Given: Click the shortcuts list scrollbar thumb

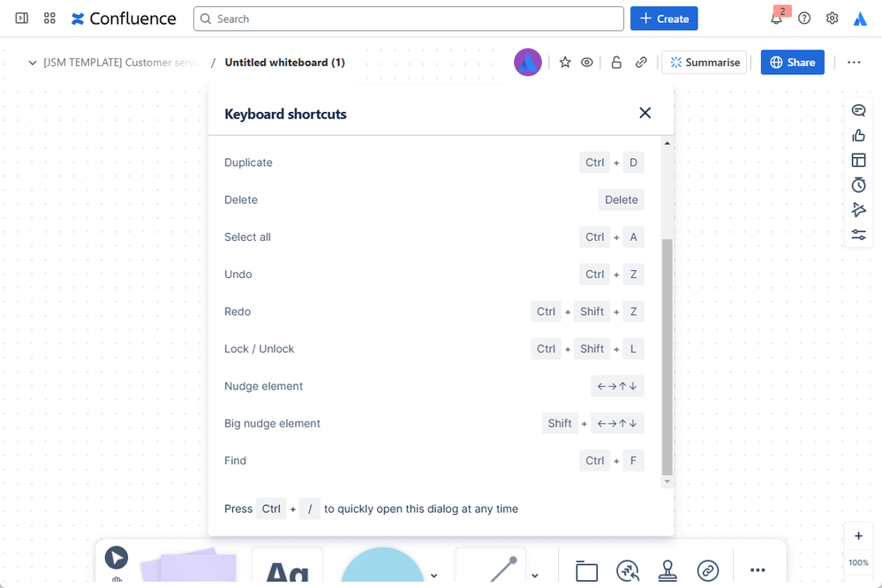Looking at the screenshot, I should pos(667,357).
